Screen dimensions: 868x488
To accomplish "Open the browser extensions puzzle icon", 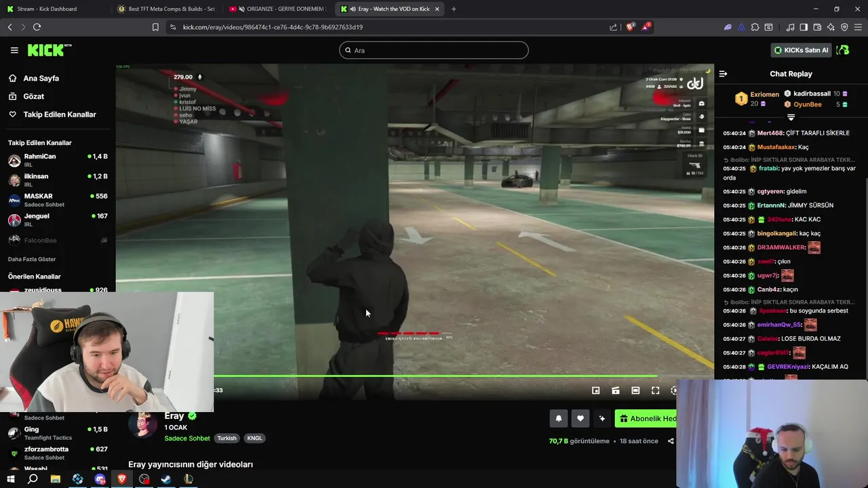I will (755, 27).
